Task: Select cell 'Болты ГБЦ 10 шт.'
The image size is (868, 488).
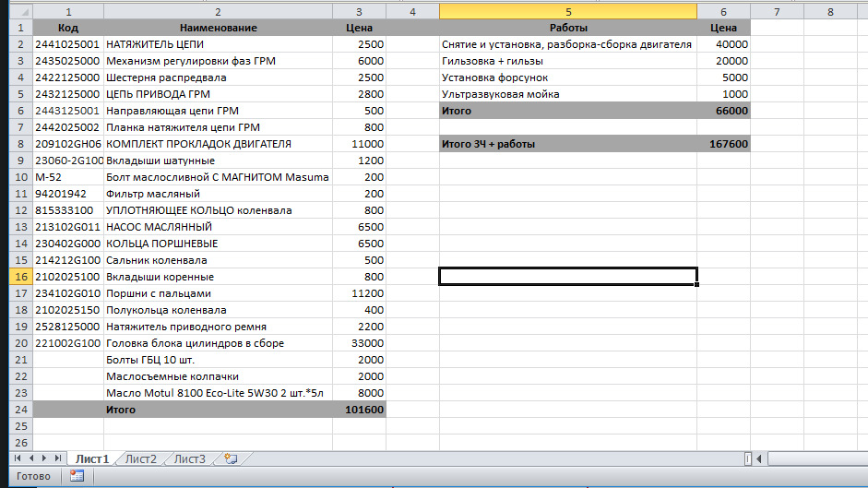Action: click(218, 360)
